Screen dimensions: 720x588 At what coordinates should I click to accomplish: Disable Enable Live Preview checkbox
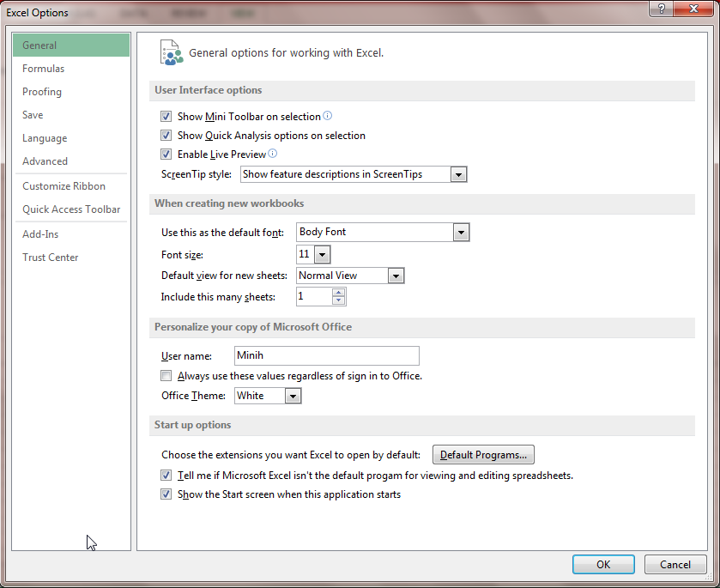click(166, 155)
